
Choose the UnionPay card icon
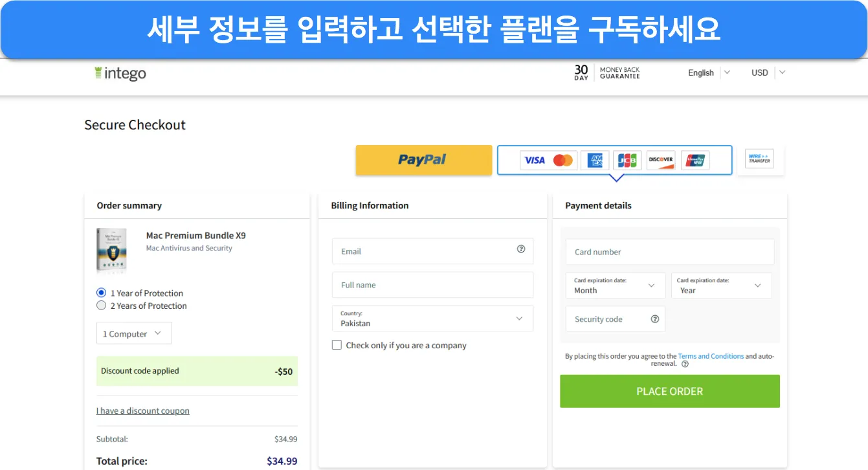(x=695, y=160)
